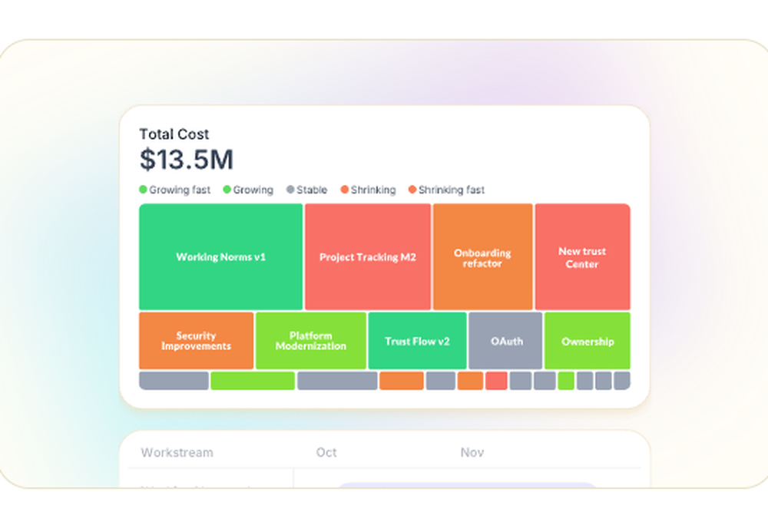Open the "Platform Modernization" segment
Viewport: 768px width, 532px height.
310,341
